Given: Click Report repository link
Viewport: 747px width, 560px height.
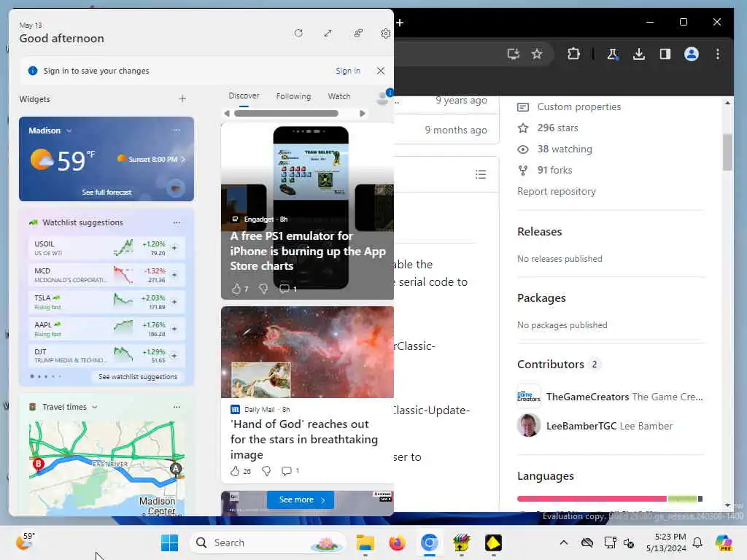Looking at the screenshot, I should pos(557,192).
